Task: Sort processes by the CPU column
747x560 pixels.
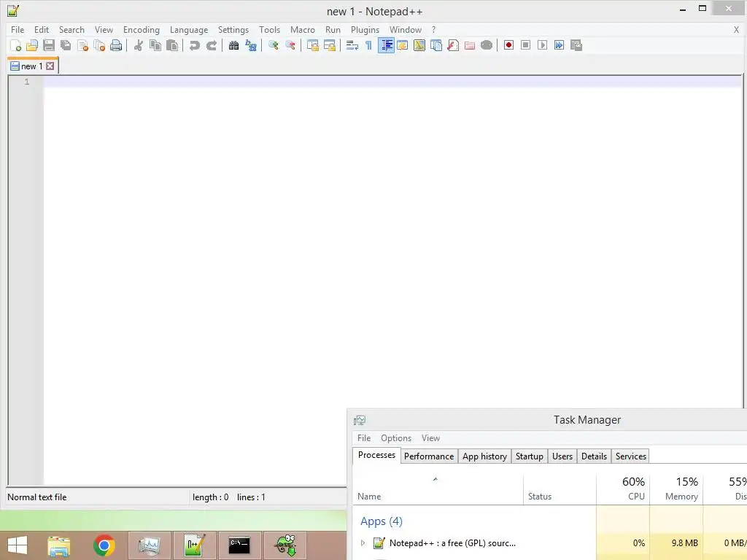Action: pyautogui.click(x=623, y=489)
